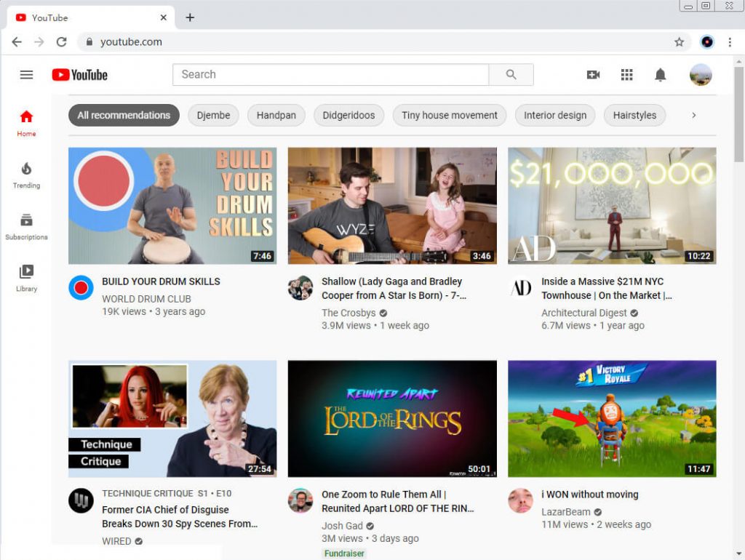Open Architectural Digest channel avatar
This screenshot has height=560, width=745.
point(520,287)
